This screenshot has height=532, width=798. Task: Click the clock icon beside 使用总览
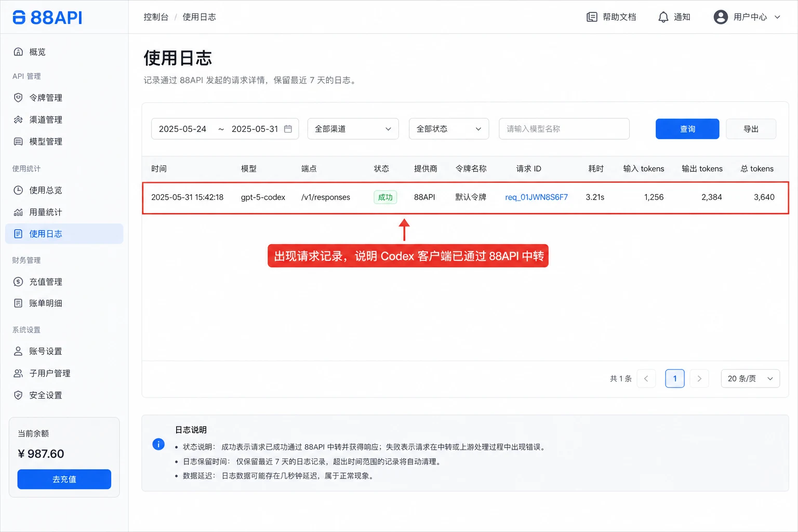pyautogui.click(x=18, y=190)
